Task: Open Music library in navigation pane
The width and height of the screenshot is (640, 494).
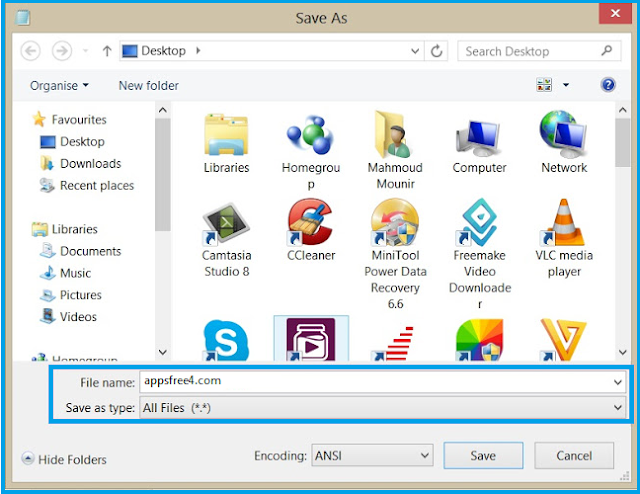Action: [65, 273]
